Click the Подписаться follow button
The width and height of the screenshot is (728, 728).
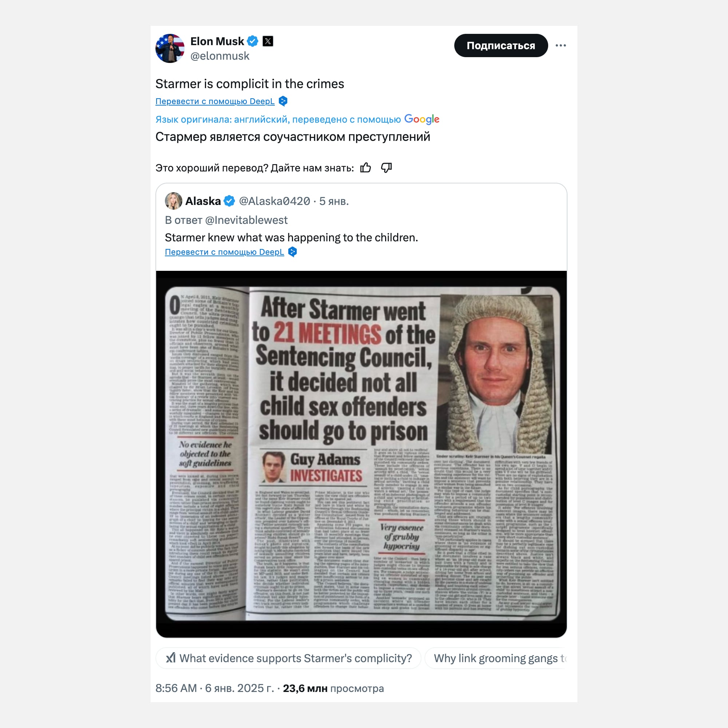[x=501, y=45]
